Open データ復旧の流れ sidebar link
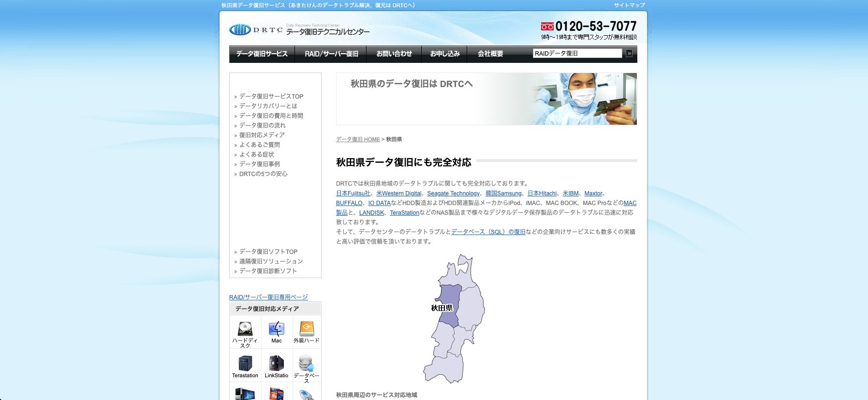Viewport: 868px width, 400px height. click(x=263, y=125)
